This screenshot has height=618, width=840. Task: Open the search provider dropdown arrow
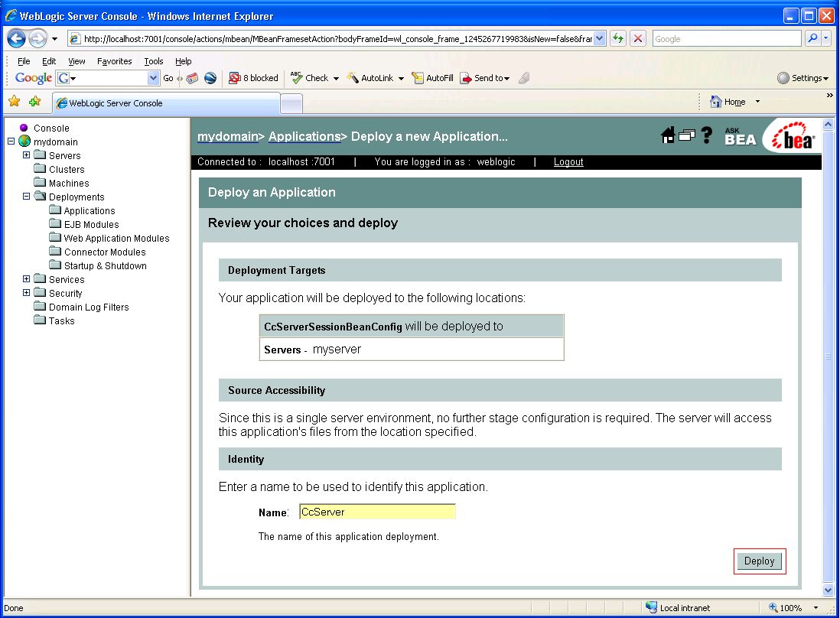click(825, 38)
